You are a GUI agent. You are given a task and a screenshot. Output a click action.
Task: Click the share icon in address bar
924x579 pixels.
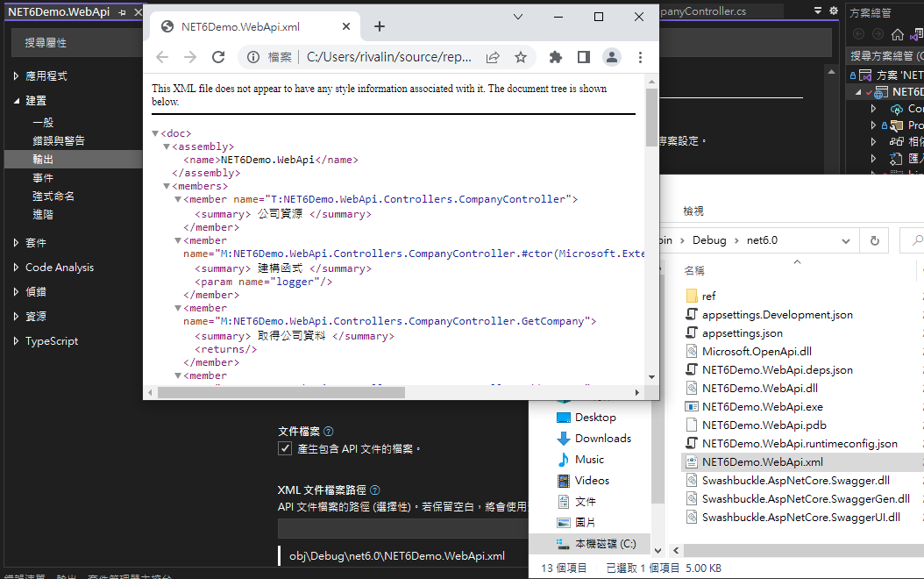pyautogui.click(x=493, y=57)
